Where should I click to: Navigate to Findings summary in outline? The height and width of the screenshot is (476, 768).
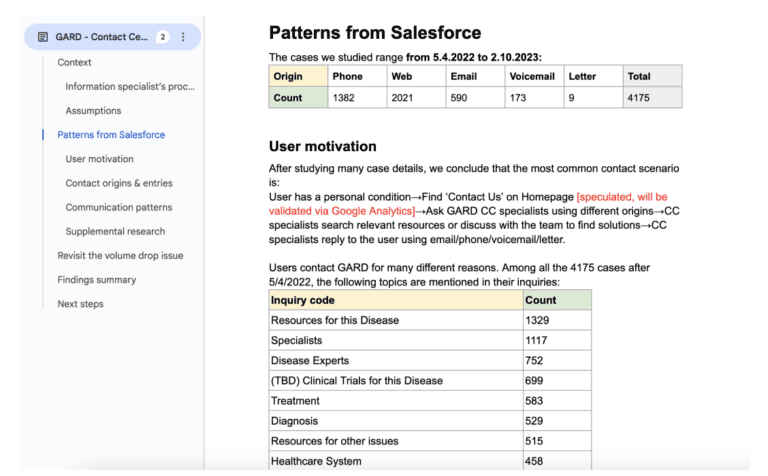(96, 280)
